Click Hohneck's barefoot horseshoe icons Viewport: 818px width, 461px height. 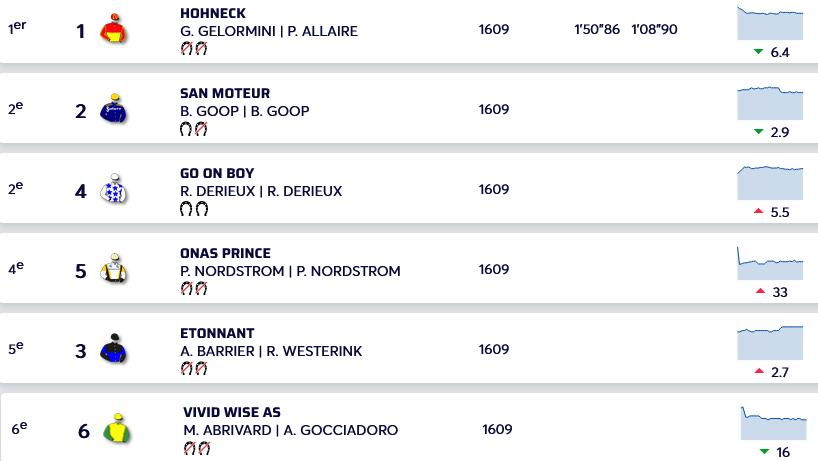pyautogui.click(x=194, y=48)
